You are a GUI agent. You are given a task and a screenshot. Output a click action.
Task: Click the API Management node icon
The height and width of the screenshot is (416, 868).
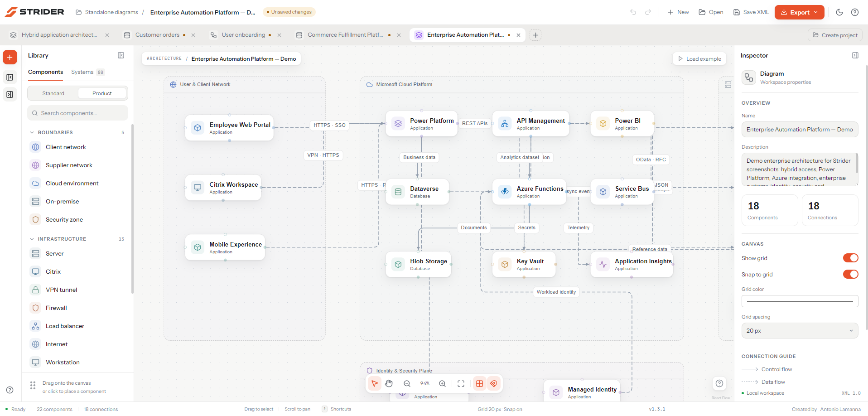pyautogui.click(x=505, y=124)
